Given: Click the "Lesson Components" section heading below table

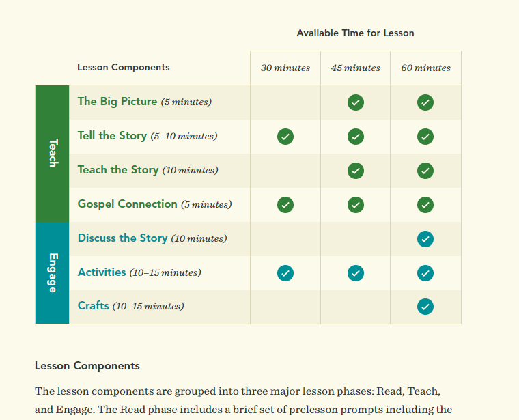Looking at the screenshot, I should pyautogui.click(x=87, y=366).
